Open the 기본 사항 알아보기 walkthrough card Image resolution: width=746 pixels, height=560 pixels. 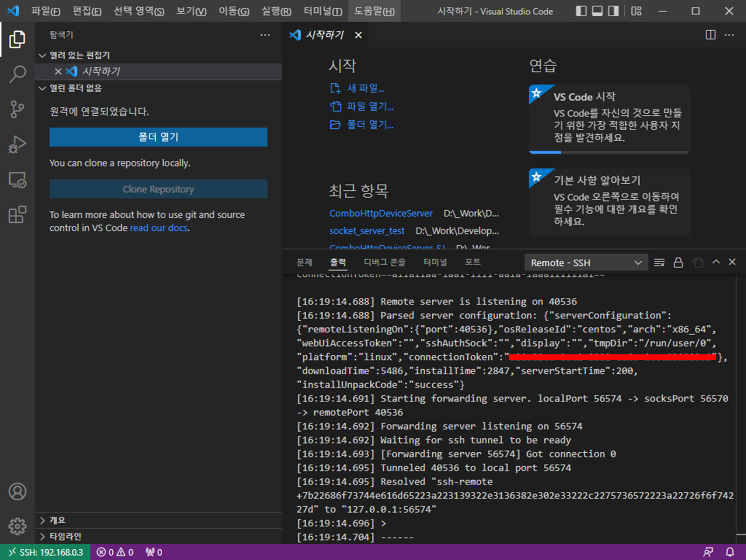point(609,203)
